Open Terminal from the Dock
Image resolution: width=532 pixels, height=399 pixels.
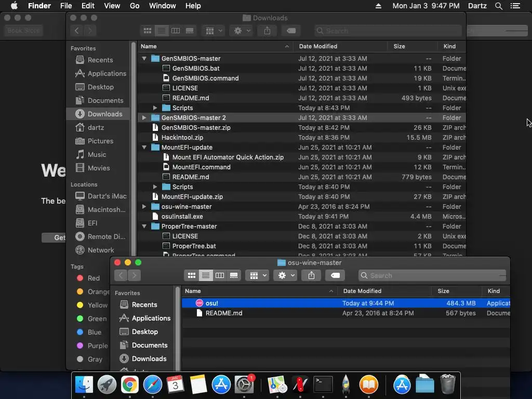pyautogui.click(x=323, y=385)
